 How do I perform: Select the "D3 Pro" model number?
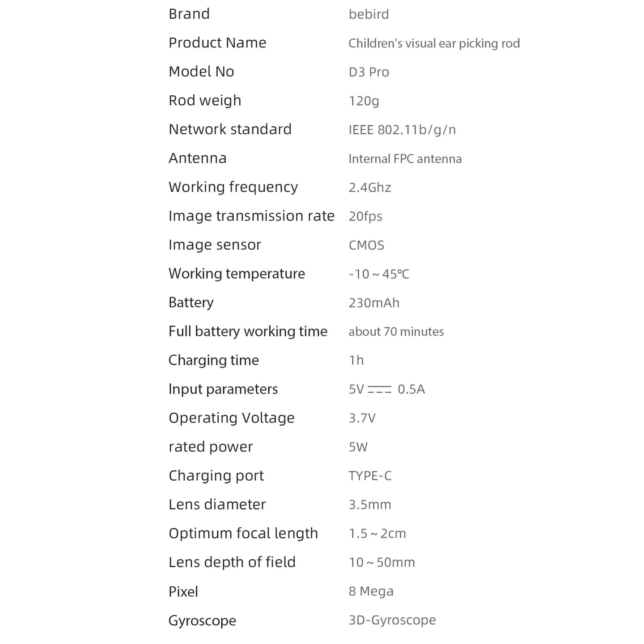(369, 72)
